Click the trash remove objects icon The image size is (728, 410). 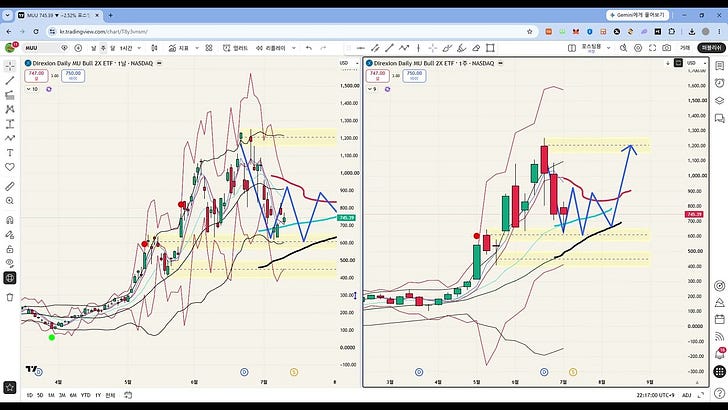click(10, 298)
